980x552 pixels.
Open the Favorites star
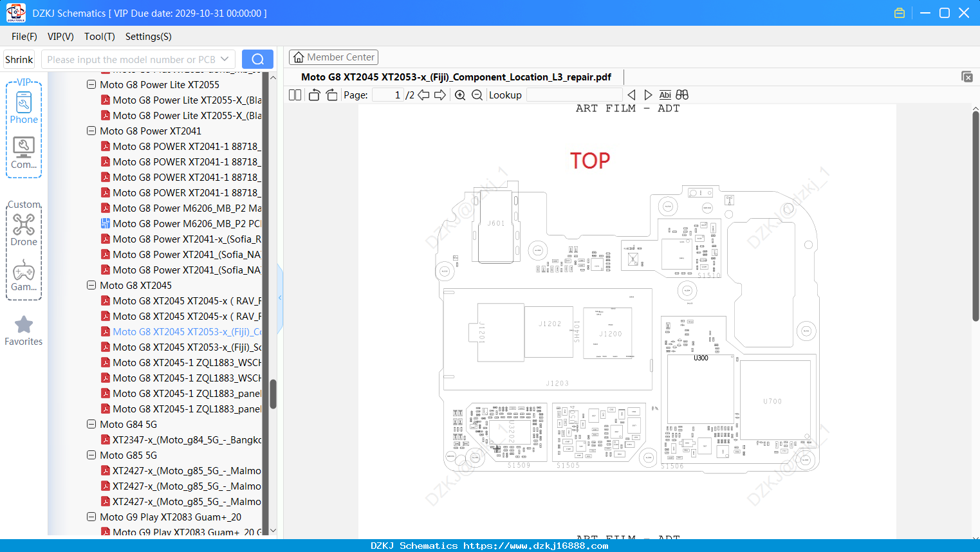[x=24, y=331]
